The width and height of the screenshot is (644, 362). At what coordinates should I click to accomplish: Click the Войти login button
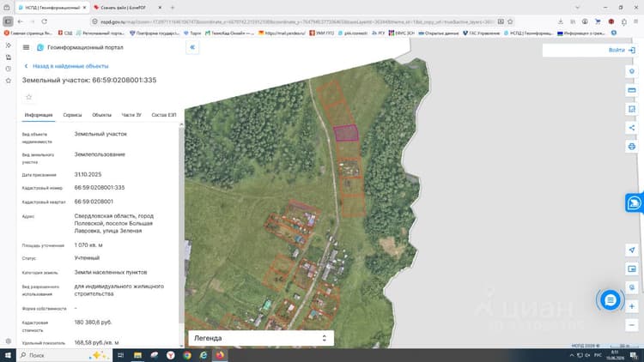[622, 50]
